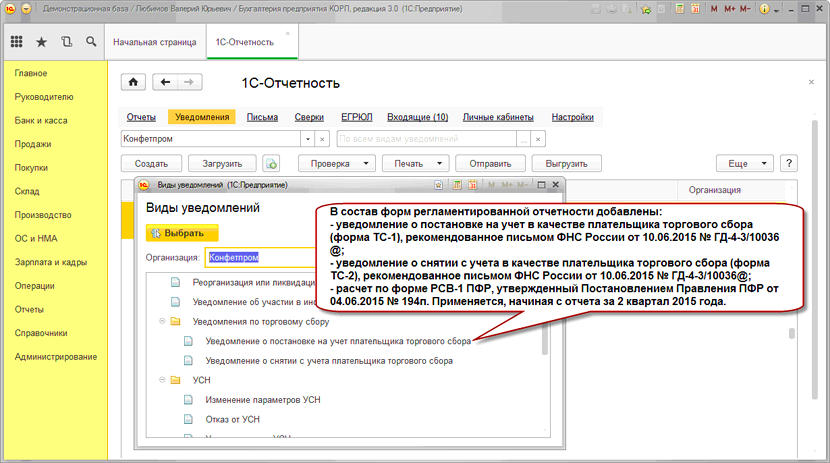Click the Favorites star icon
This screenshot has height=463, width=830.
click(41, 43)
